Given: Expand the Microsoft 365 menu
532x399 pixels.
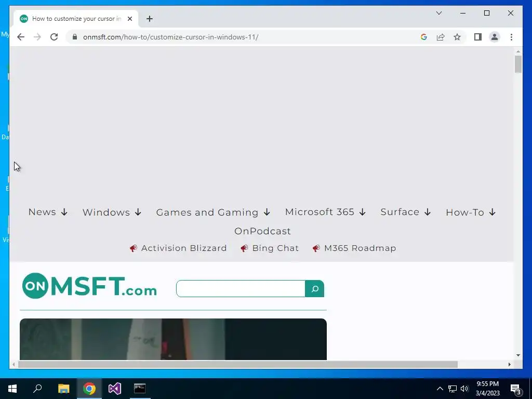Looking at the screenshot, I should 325,212.
